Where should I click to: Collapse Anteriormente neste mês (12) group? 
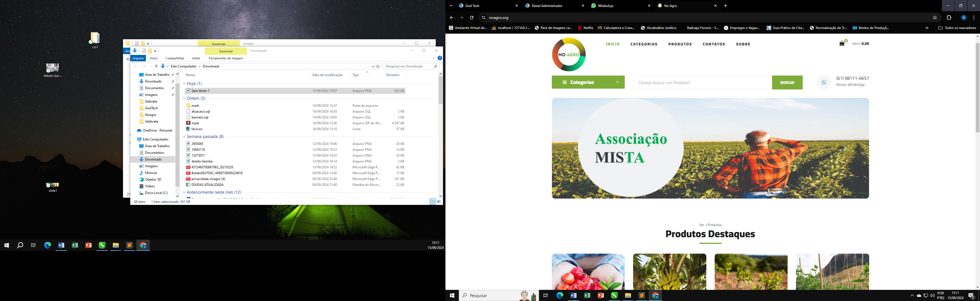coord(184,192)
